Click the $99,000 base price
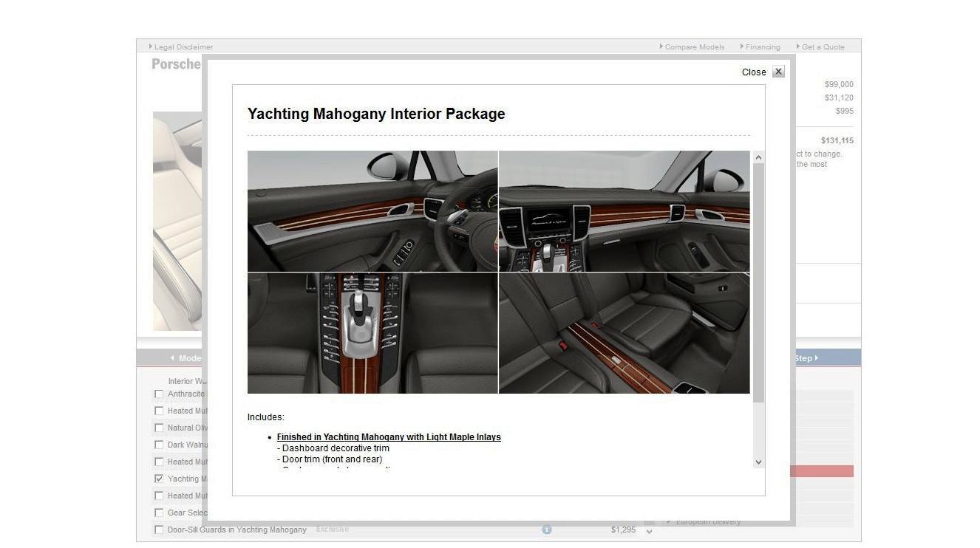The height and width of the screenshot is (548, 980). click(839, 84)
